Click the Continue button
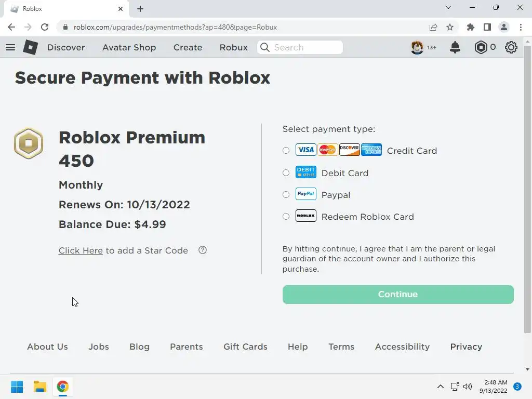The image size is (532, 399). (398, 294)
